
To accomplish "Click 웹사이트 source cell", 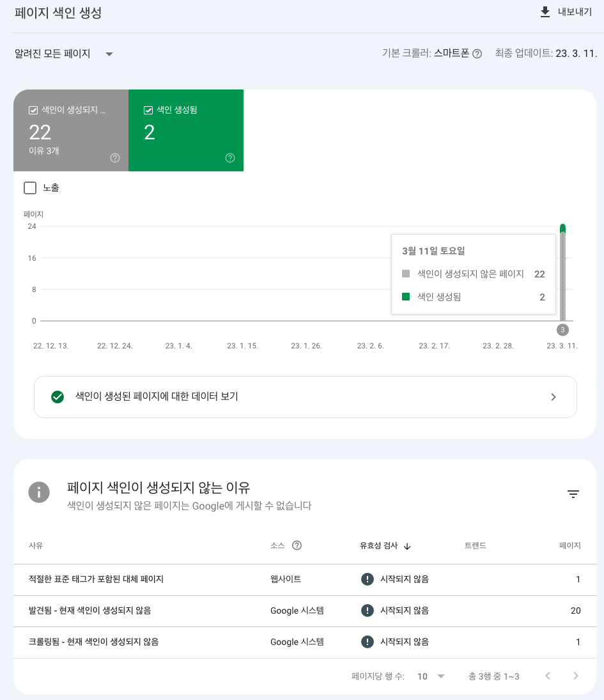I will [x=286, y=579].
